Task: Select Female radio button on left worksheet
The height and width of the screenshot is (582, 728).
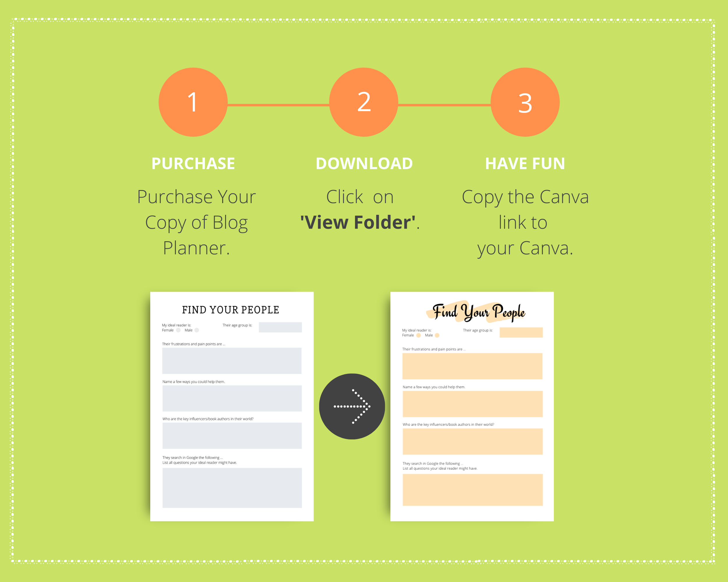Action: click(x=177, y=333)
